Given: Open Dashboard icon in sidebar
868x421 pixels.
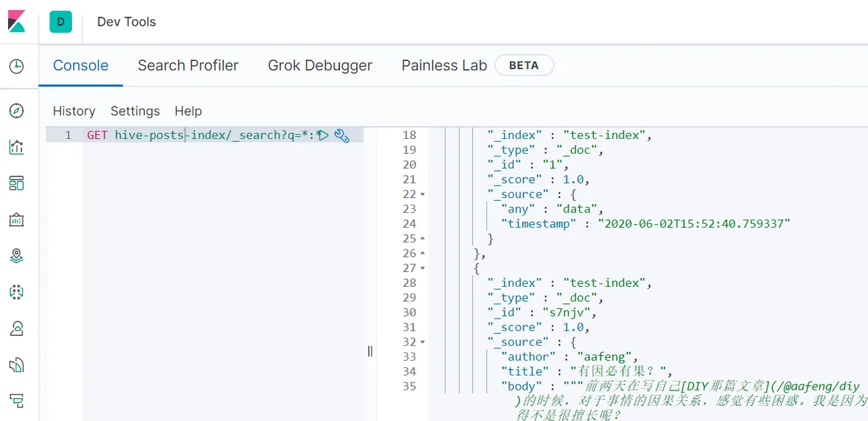Looking at the screenshot, I should point(16,183).
